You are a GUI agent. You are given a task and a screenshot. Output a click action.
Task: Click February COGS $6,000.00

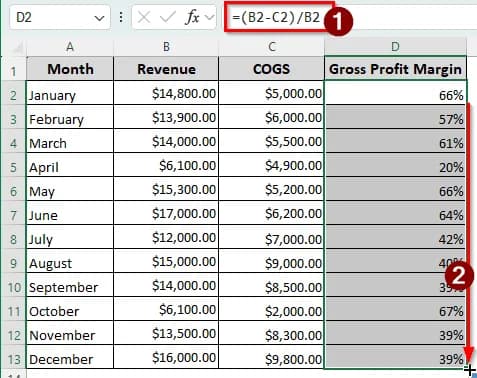point(271,117)
